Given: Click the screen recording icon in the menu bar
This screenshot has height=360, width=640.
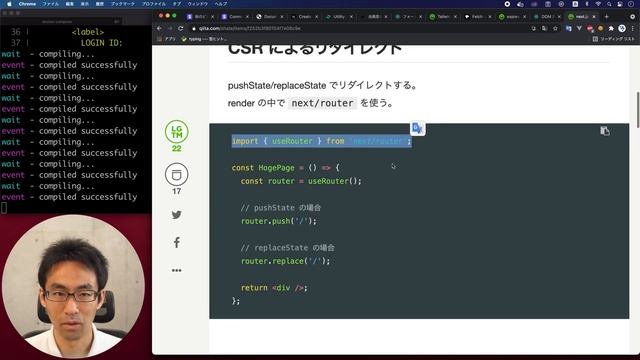Looking at the screenshot, I should pyautogui.click(x=507, y=4).
